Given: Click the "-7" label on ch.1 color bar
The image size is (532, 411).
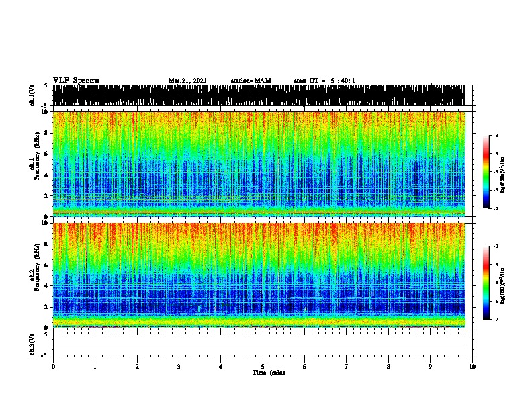Looking at the screenshot, I should tap(495, 208).
